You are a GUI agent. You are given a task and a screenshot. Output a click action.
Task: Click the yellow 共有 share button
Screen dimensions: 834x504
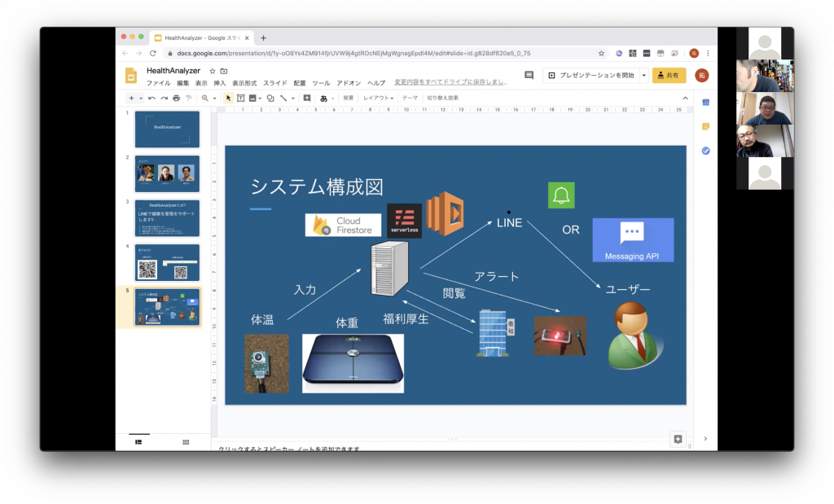[x=669, y=76]
